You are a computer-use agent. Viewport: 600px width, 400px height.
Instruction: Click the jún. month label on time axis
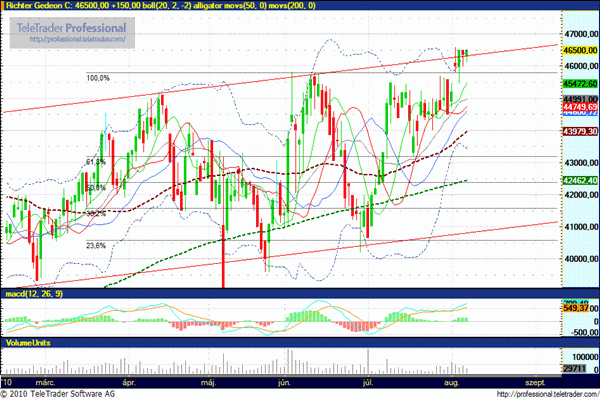point(284,382)
